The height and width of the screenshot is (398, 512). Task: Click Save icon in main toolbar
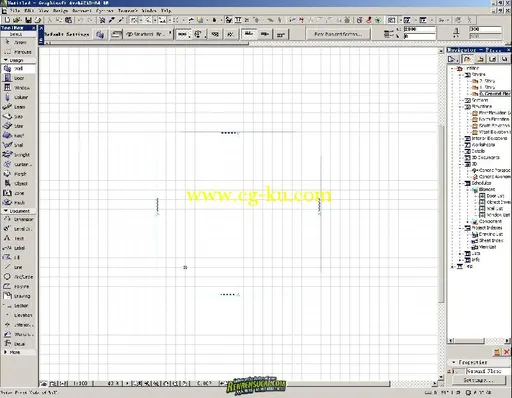28,20
